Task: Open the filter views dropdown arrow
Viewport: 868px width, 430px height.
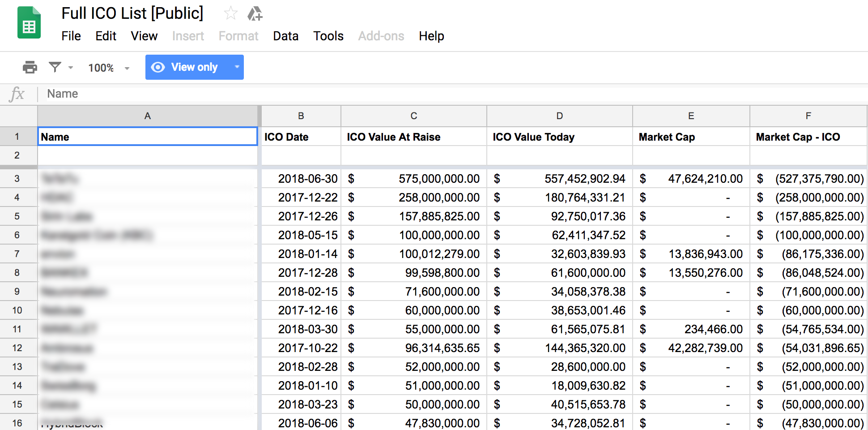Action: coord(71,68)
